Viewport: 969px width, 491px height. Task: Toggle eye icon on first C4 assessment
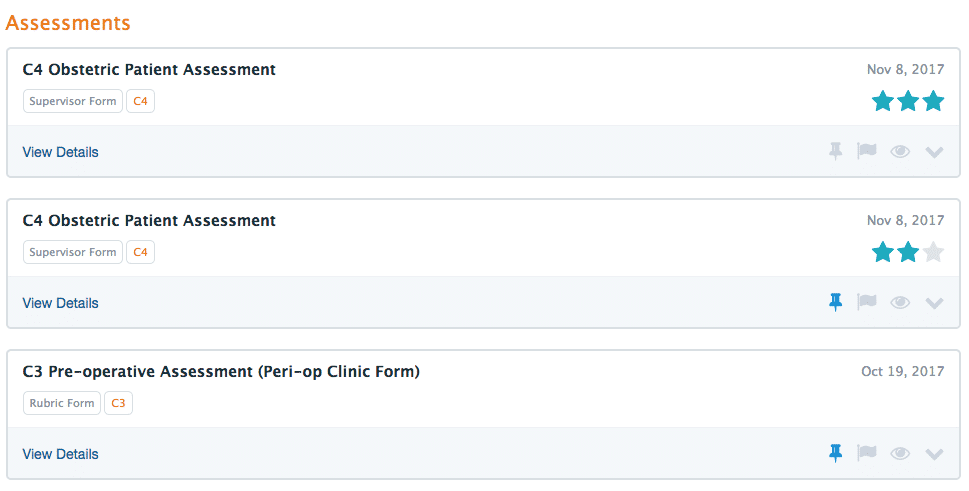tap(900, 151)
